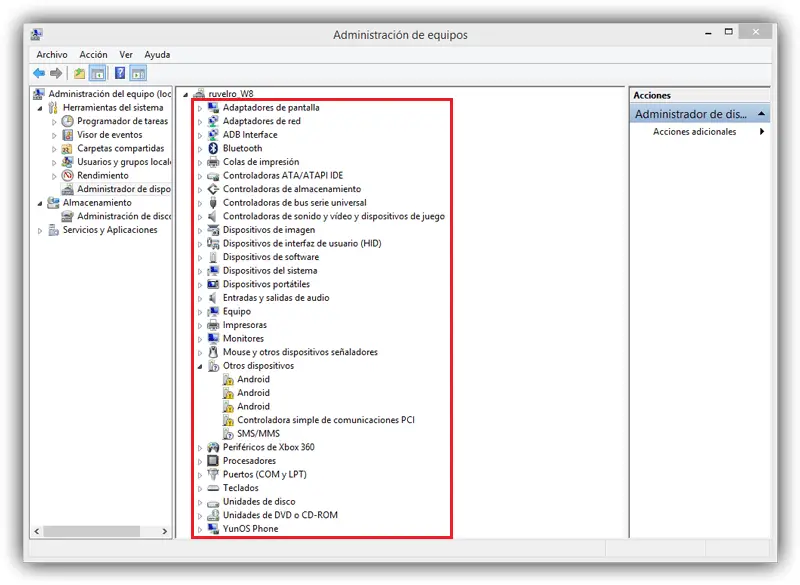Click the Colas de impresión printer icon
Image resolution: width=800 pixels, height=585 pixels.
point(213,162)
